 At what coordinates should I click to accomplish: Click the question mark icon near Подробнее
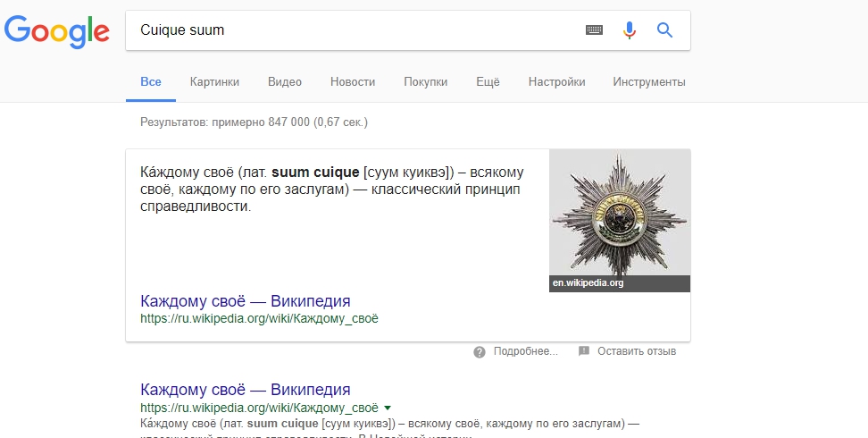[x=480, y=352]
